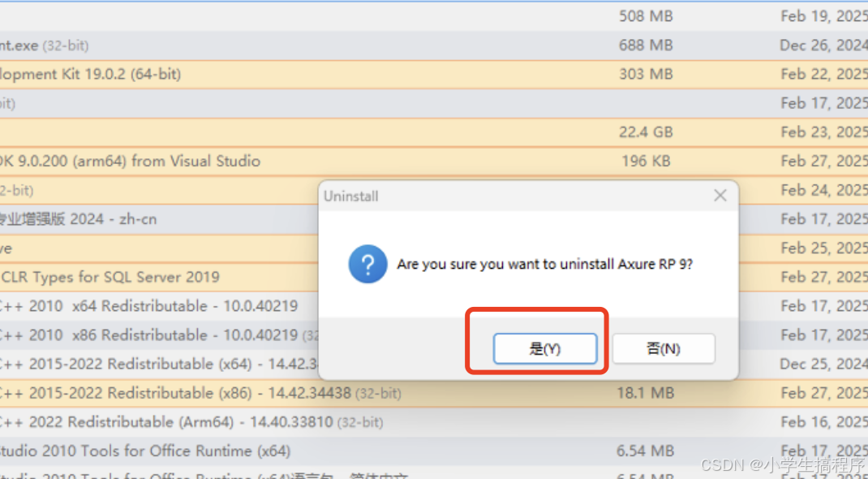
Task: Select the 688 MB size cell
Action: point(646,45)
